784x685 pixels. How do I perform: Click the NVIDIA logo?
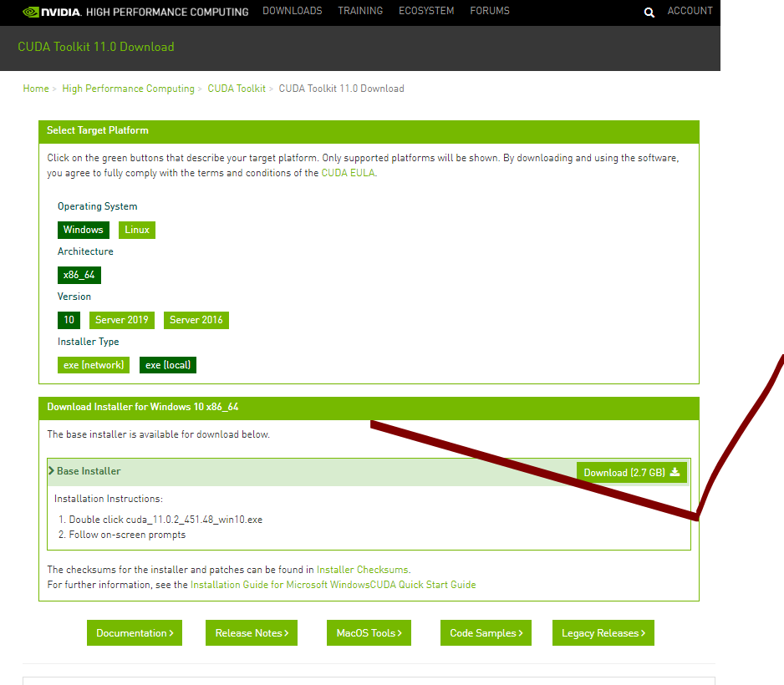click(52, 12)
